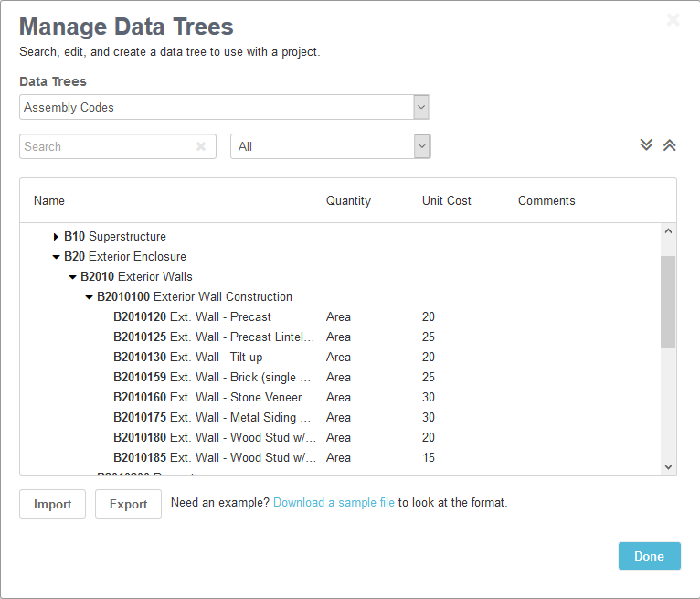Click the Export button

click(x=129, y=504)
